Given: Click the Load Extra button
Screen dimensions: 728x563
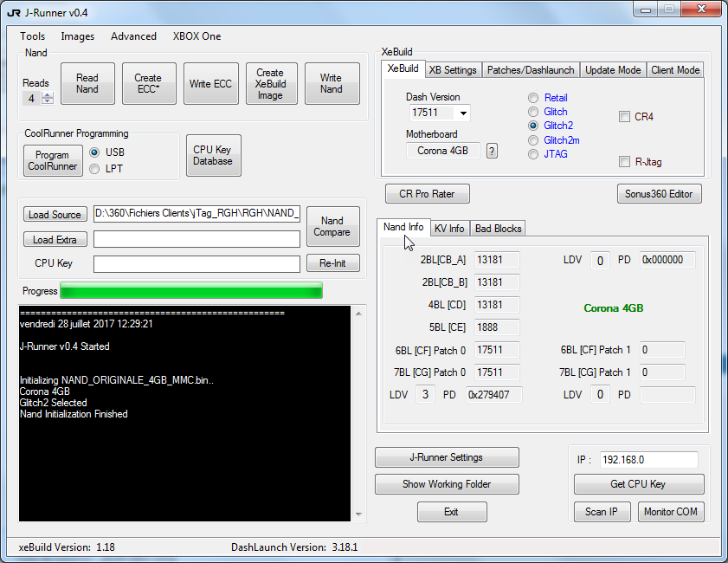Looking at the screenshot, I should (55, 240).
